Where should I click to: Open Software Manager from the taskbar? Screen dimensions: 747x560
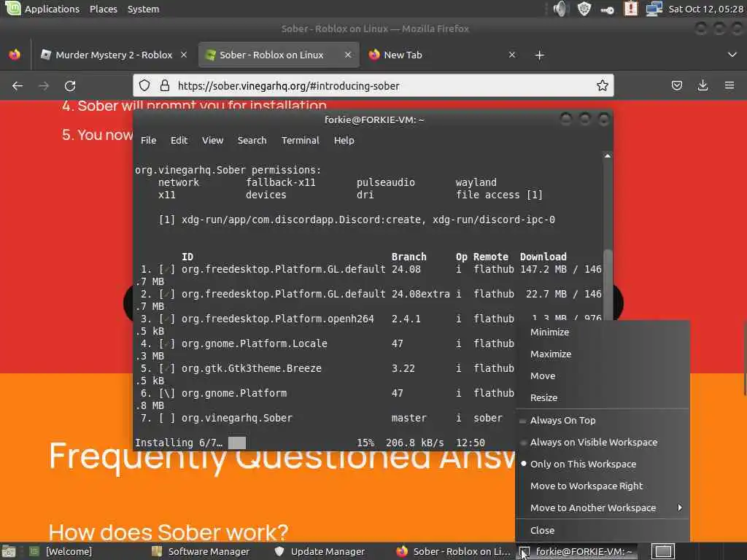(209, 551)
